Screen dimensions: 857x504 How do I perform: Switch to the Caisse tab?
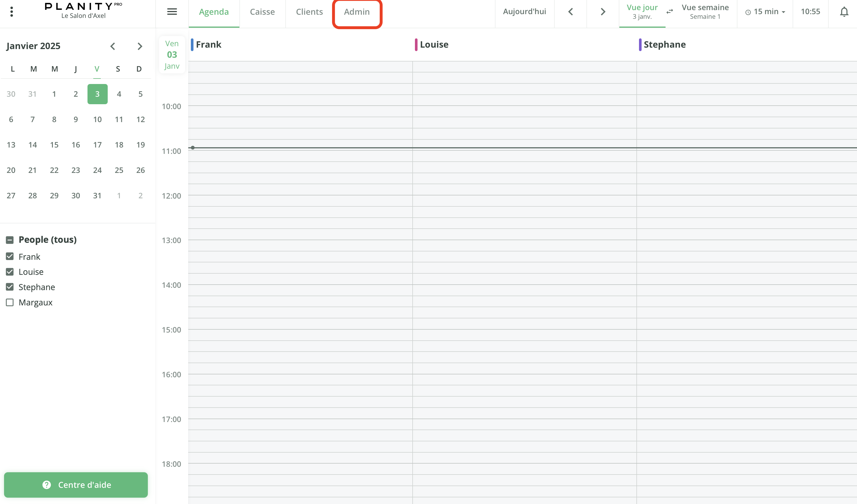[x=262, y=12]
